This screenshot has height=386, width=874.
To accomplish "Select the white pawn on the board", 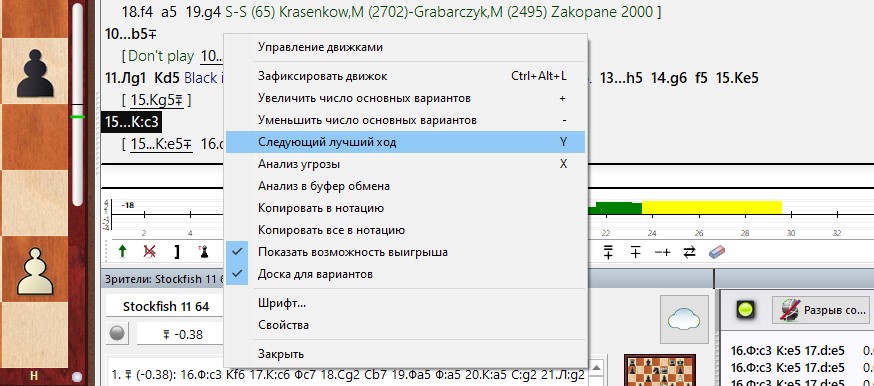I will [35, 272].
